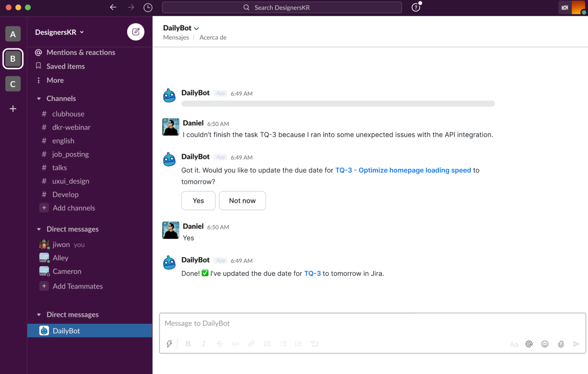Toggle strikethrough formatting

tap(219, 343)
